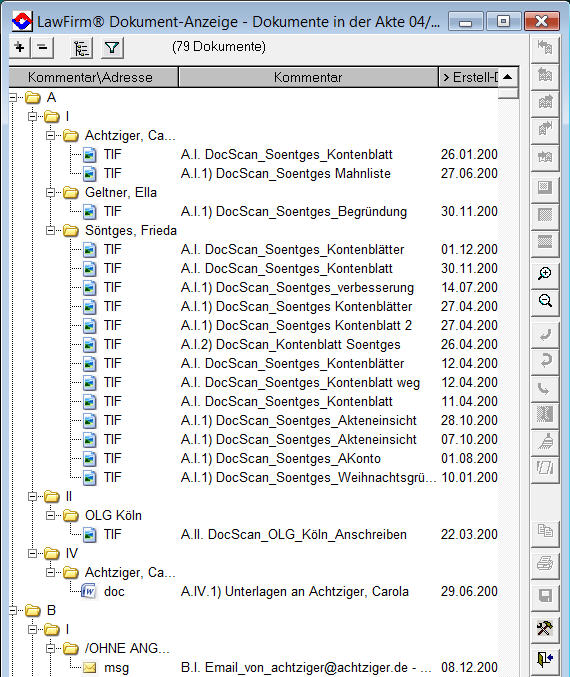Click the go-to-page icon
The image size is (570, 677).
coord(545,156)
